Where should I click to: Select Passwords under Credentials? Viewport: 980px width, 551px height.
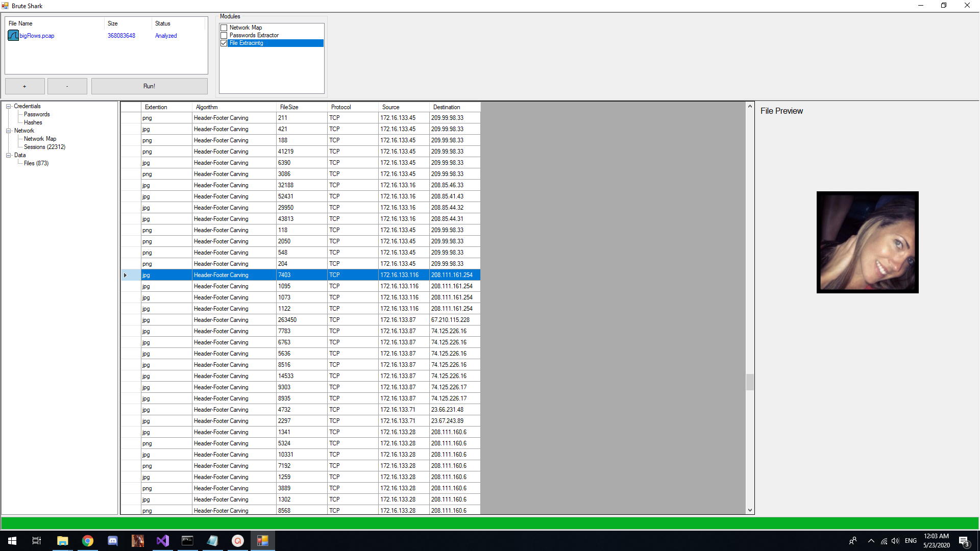pos(37,114)
